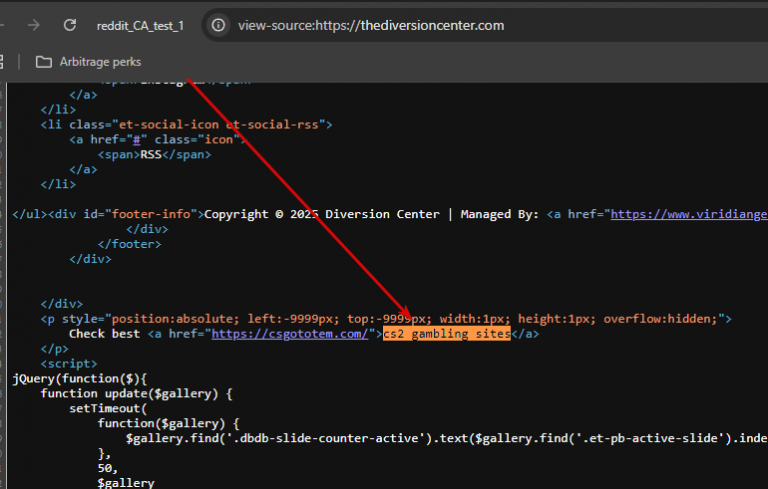Click the reddit_CA_test_1 profile label

pos(140,26)
